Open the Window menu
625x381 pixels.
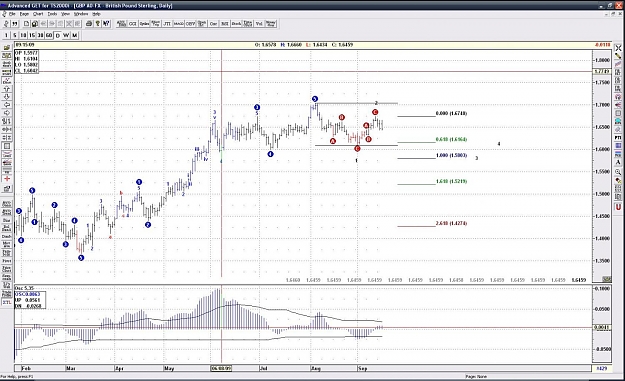click(81, 14)
